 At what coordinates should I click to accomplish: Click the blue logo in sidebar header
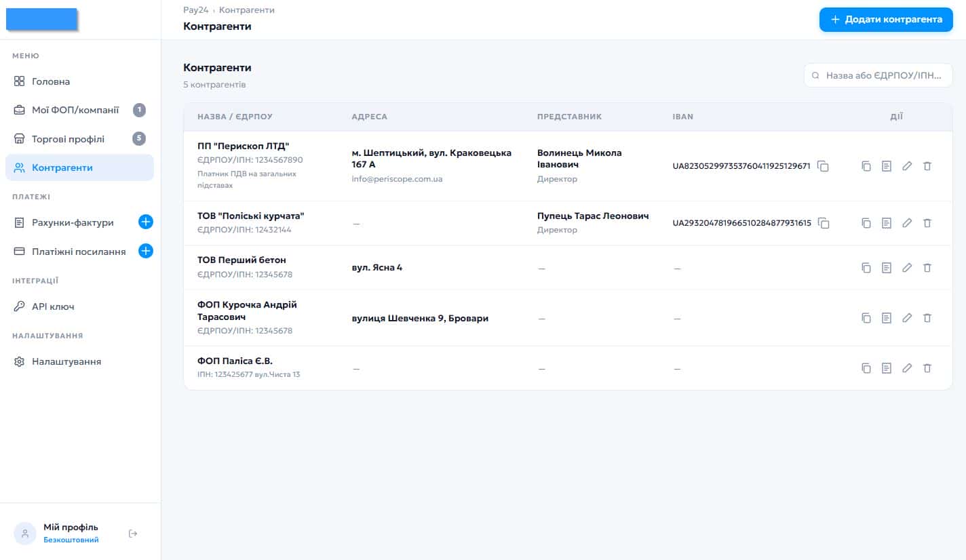pos(42,19)
